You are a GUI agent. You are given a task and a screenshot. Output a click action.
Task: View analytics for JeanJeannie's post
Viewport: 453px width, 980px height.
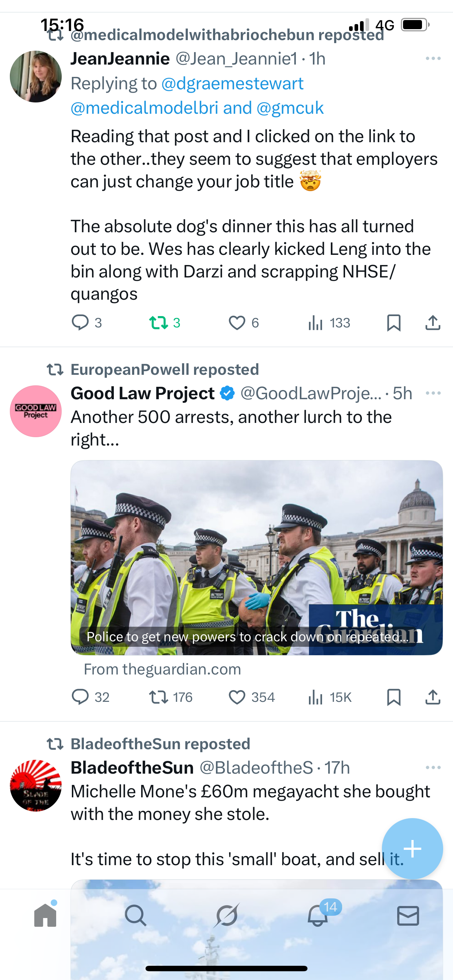pyautogui.click(x=316, y=323)
